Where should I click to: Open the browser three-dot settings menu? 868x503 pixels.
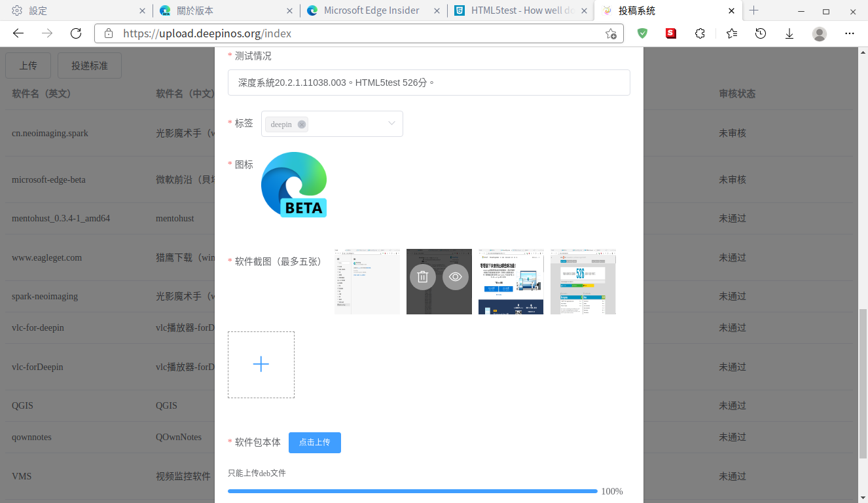850,33
